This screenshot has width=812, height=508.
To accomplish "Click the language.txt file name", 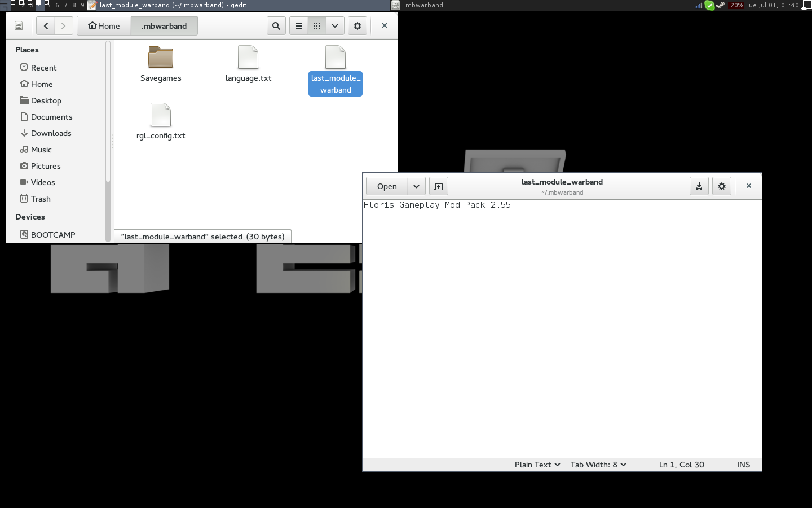I will [248, 78].
